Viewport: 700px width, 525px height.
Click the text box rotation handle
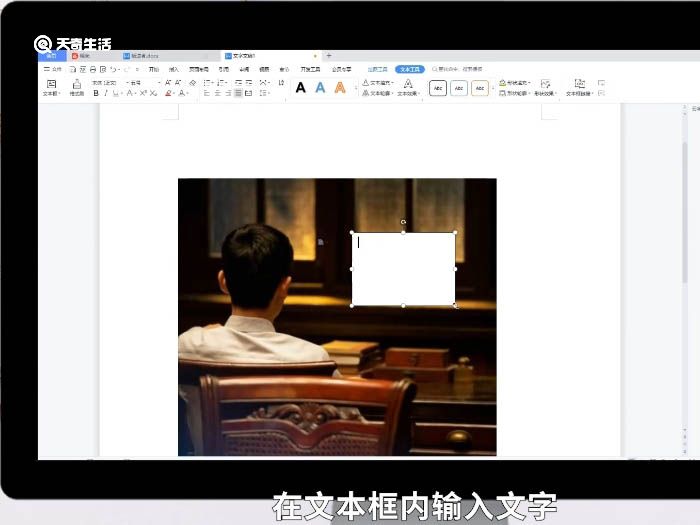coord(403,222)
